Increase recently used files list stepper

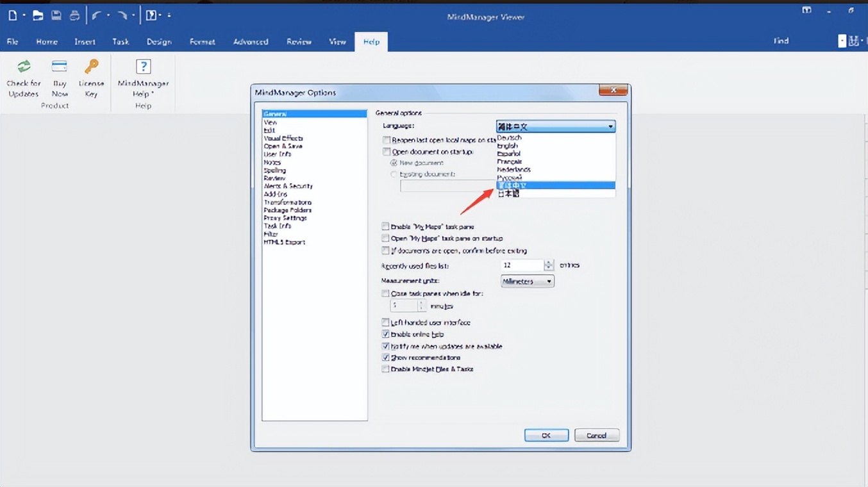coord(549,262)
